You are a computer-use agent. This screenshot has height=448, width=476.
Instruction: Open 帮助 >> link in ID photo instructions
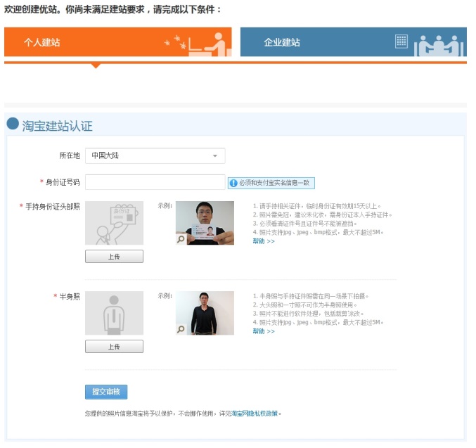264,241
